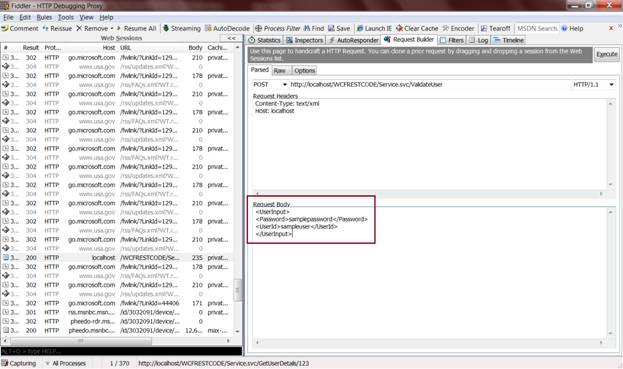Click the QuickExec command box

click(x=121, y=352)
